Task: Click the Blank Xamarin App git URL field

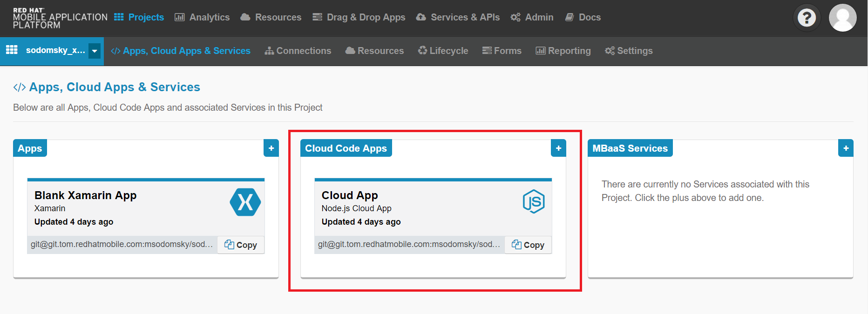Action: click(x=122, y=245)
